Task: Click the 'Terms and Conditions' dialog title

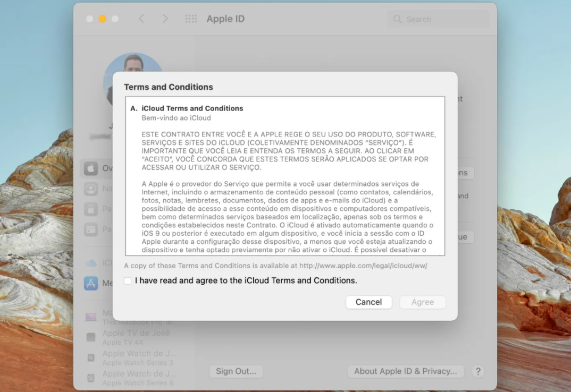Action: pyautogui.click(x=168, y=87)
